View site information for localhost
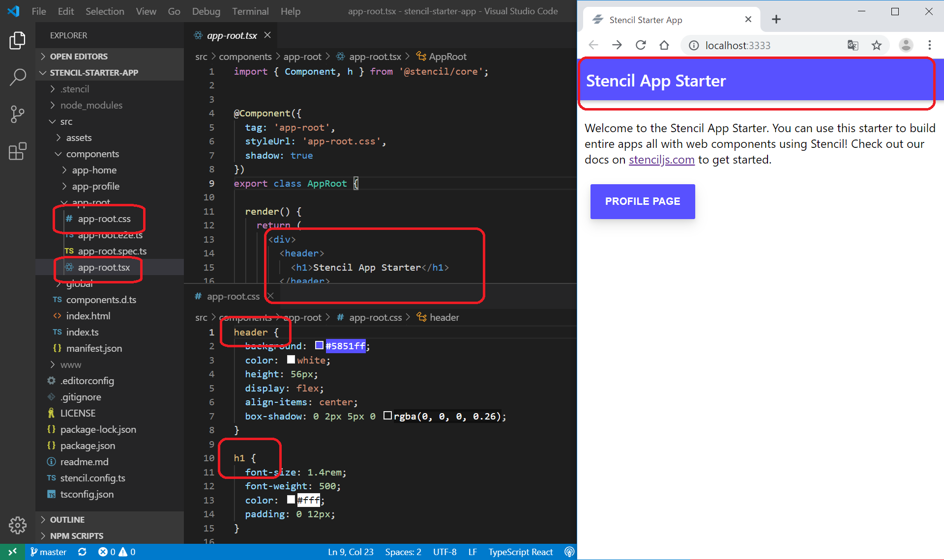Image resolution: width=944 pixels, height=560 pixels. (693, 45)
